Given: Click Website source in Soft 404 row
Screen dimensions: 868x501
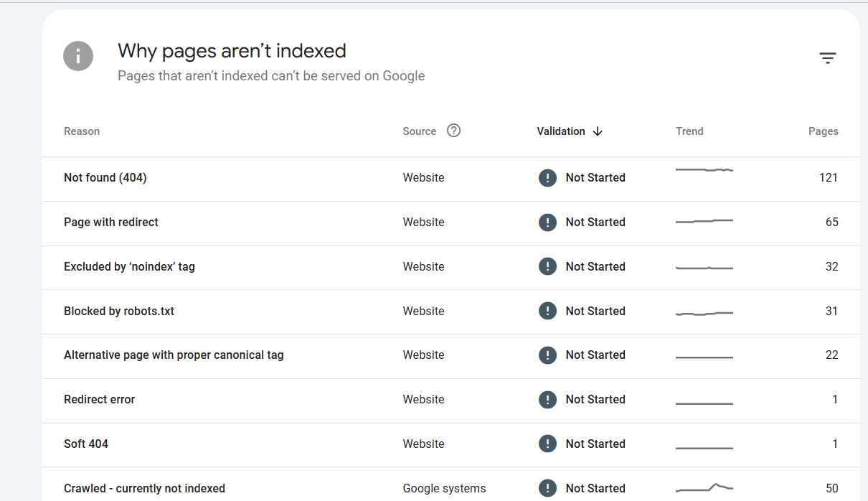Looking at the screenshot, I should (x=423, y=444).
